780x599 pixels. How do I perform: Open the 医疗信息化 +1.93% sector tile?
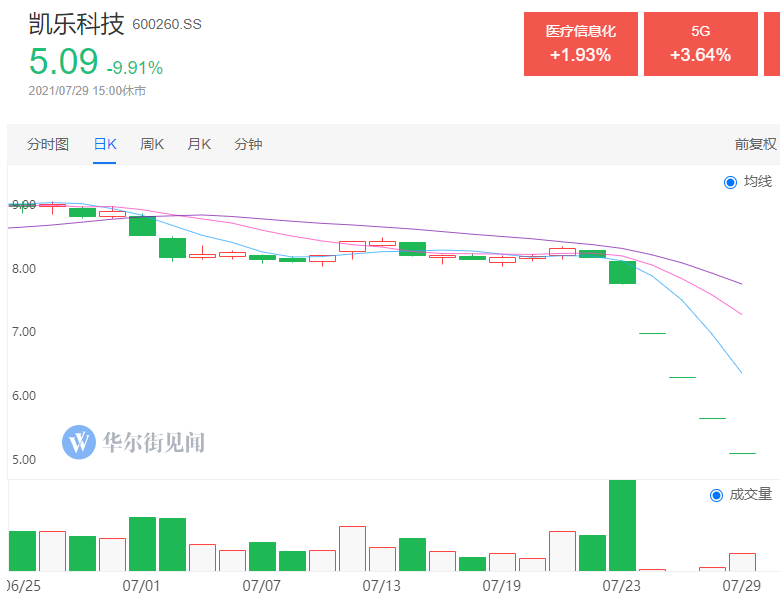[580, 44]
